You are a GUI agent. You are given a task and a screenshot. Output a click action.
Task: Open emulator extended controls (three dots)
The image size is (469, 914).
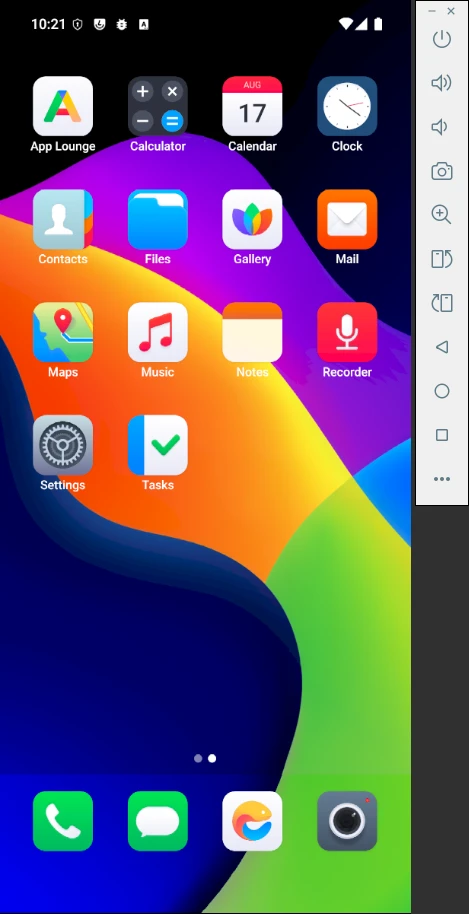[x=442, y=479]
